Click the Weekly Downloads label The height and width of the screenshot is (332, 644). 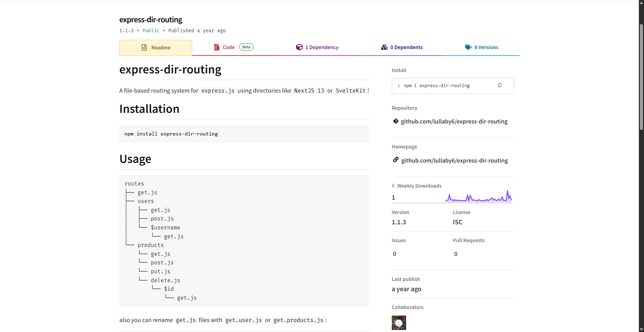pyautogui.click(x=419, y=186)
